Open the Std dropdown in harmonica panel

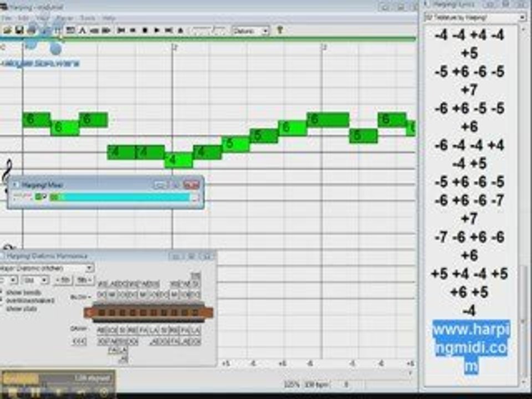click(x=35, y=280)
